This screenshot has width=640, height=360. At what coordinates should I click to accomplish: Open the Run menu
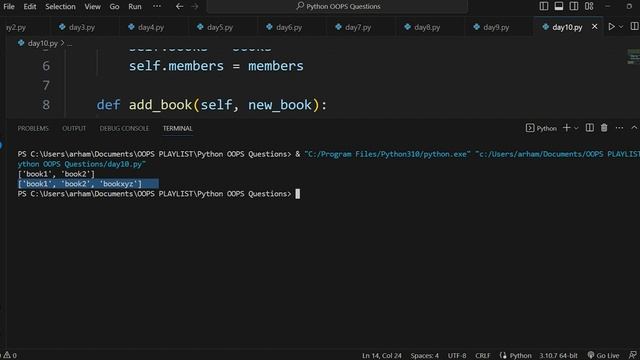tap(135, 7)
